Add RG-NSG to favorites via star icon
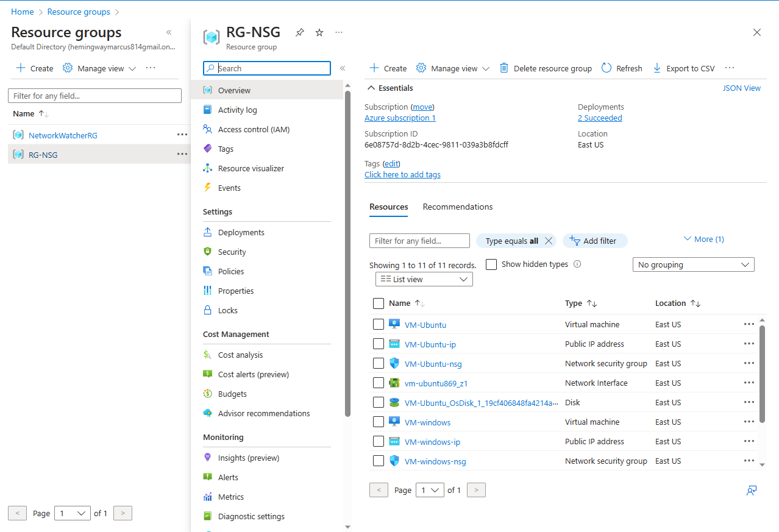Viewport: 779px width, 532px height. pyautogui.click(x=319, y=32)
